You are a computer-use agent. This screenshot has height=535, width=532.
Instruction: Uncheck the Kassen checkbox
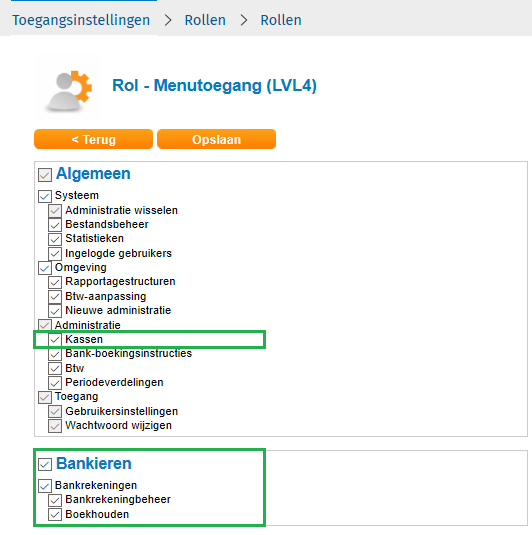tap(55, 340)
